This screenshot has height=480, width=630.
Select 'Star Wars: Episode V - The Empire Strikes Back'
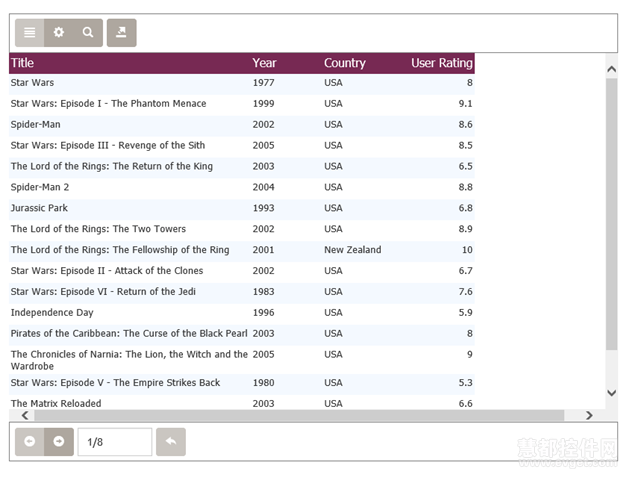[115, 382]
